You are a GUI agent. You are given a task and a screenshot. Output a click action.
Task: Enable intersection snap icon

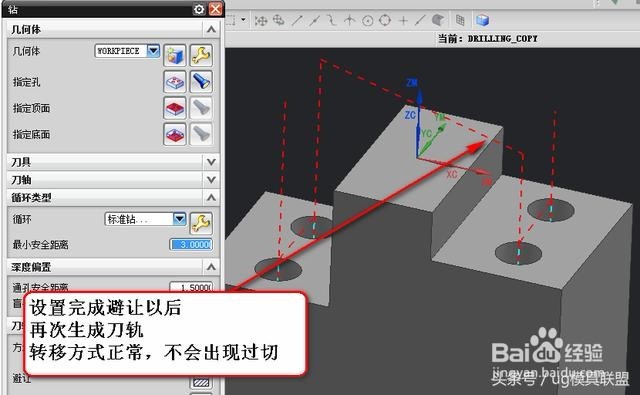(349, 20)
